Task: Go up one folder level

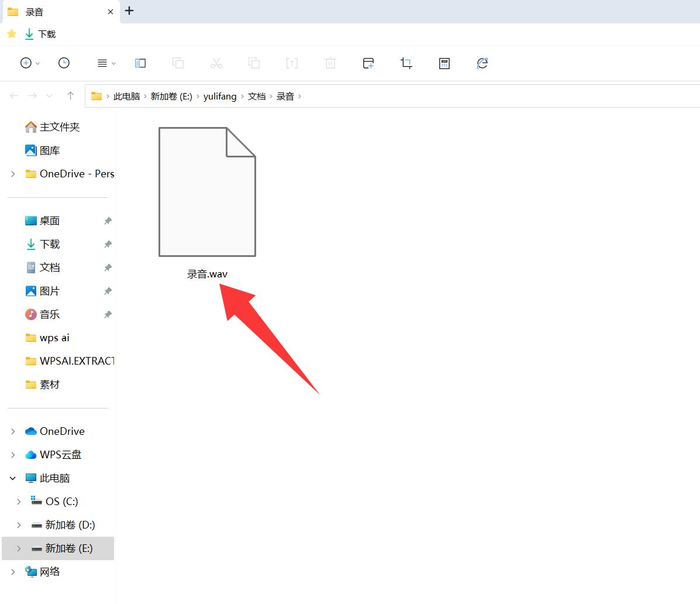Action: point(71,96)
